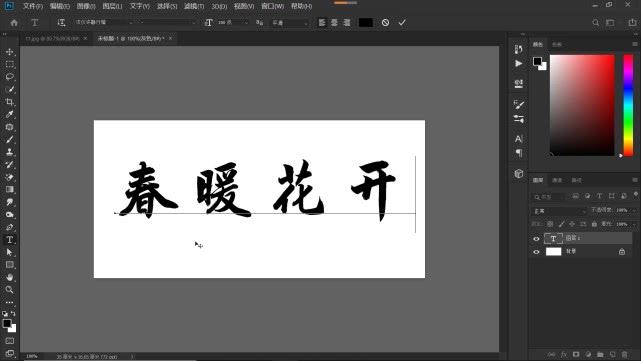Select the Pen tool
Screen dimensions: 641x361
click(x=9, y=227)
